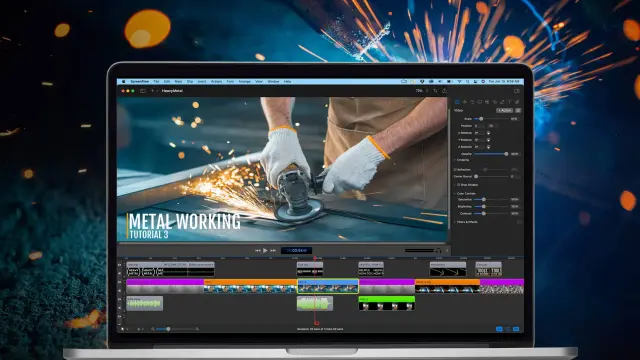Viewport: 640px width, 360px height.
Task: Click the plus add-media icon in title bar
Action: point(152,91)
